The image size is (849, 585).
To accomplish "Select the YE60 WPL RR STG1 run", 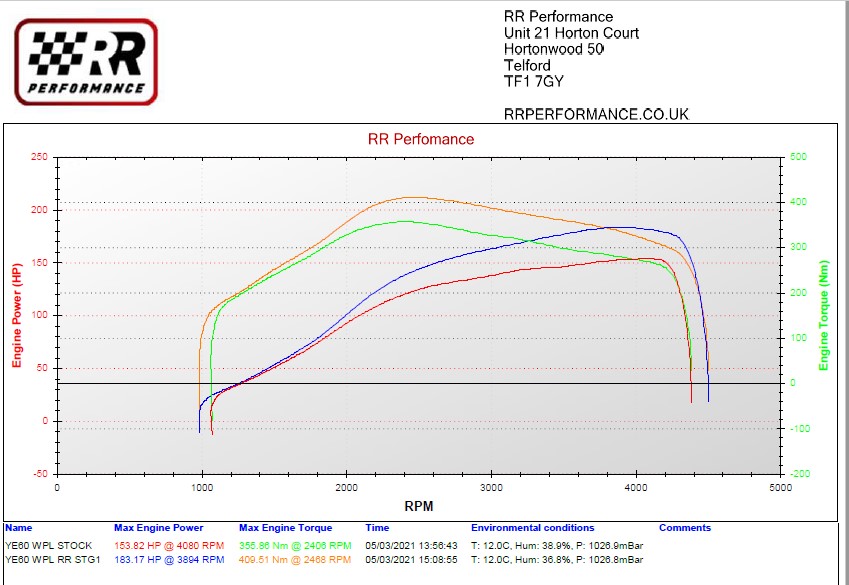I will pyautogui.click(x=51, y=561).
